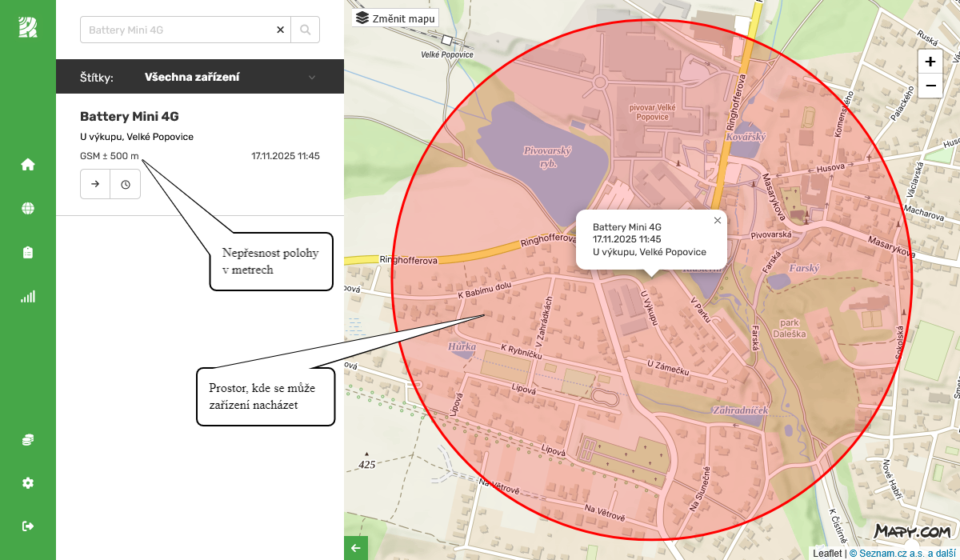The height and width of the screenshot is (560, 960).
Task: Close the Battery Mini 4G map popup
Action: [x=718, y=220]
